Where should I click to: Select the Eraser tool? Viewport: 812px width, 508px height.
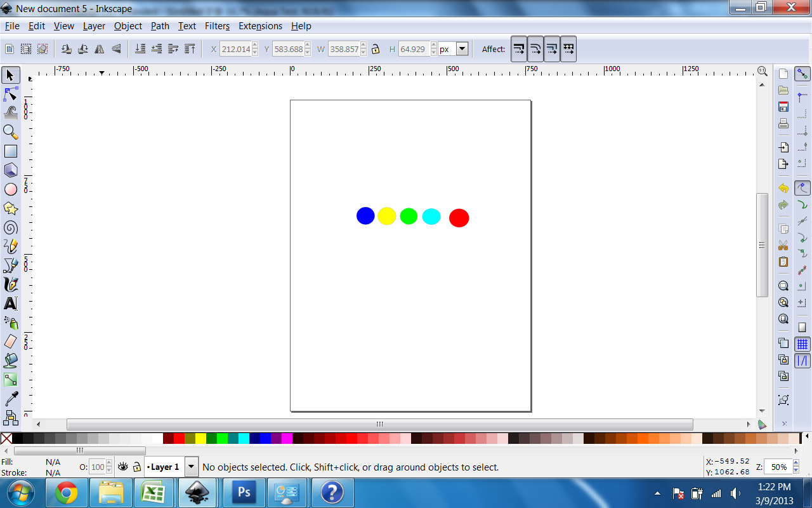point(11,342)
